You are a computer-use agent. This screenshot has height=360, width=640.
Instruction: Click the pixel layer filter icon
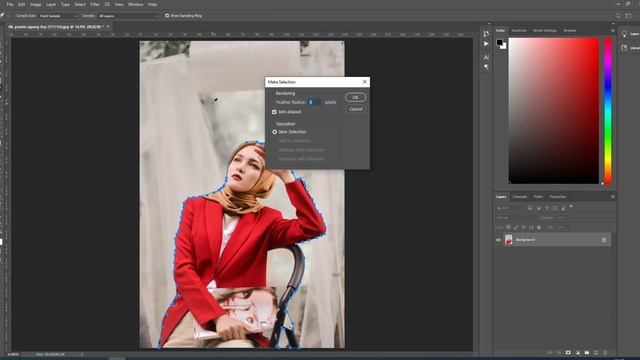(530, 208)
